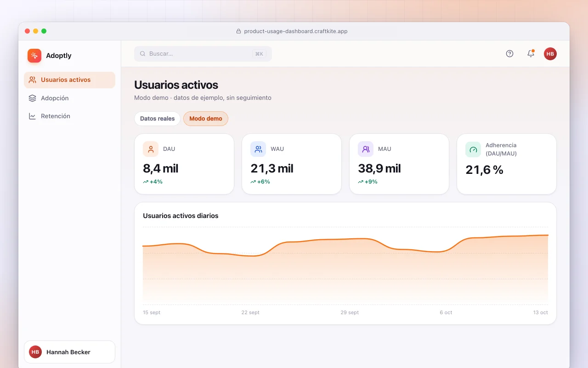The height and width of the screenshot is (368, 588).
Task: Go to Usuarios activos in the sidebar
Action: [x=69, y=80]
